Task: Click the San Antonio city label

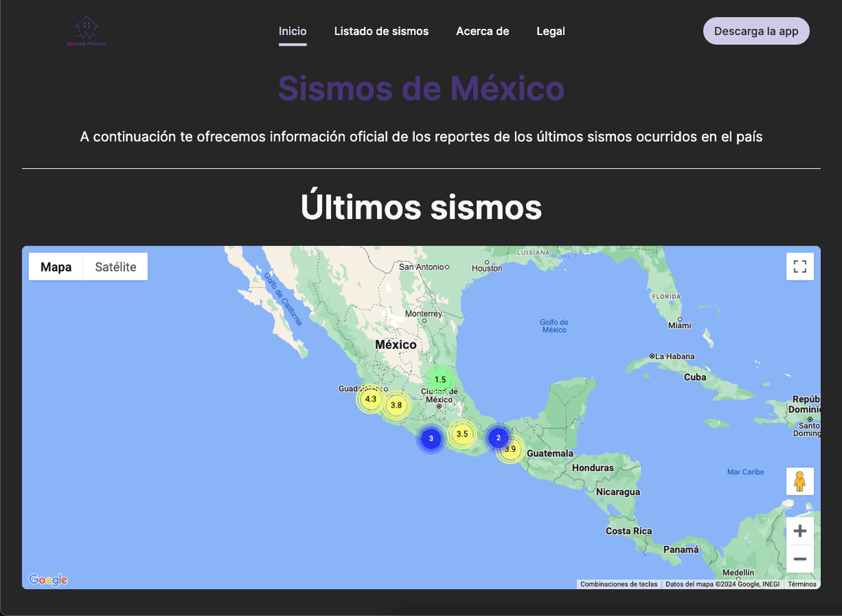Action: pos(421,267)
